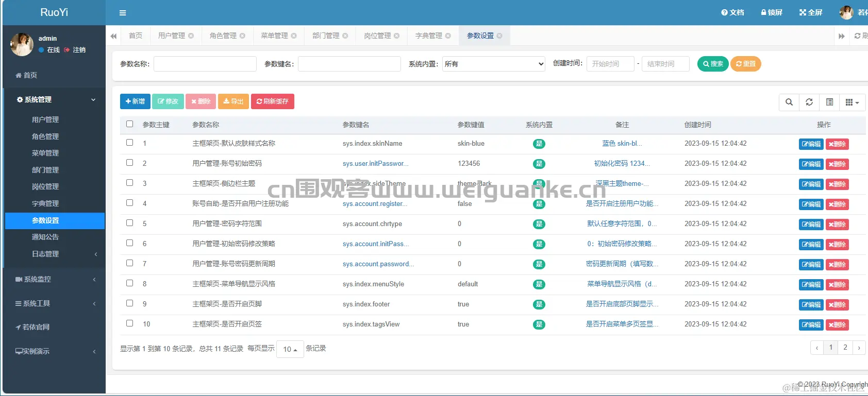Check the row for 主框架页-侧边栏主题
868x396 pixels.
click(129, 183)
